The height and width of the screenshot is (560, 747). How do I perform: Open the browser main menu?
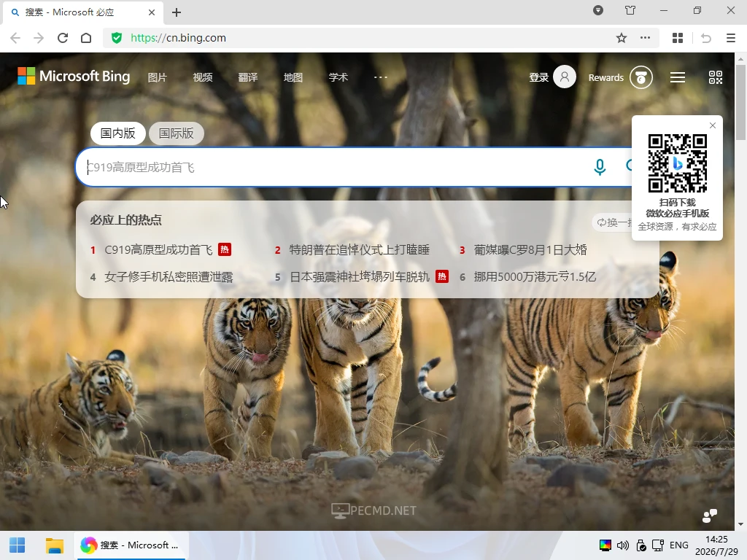click(731, 38)
